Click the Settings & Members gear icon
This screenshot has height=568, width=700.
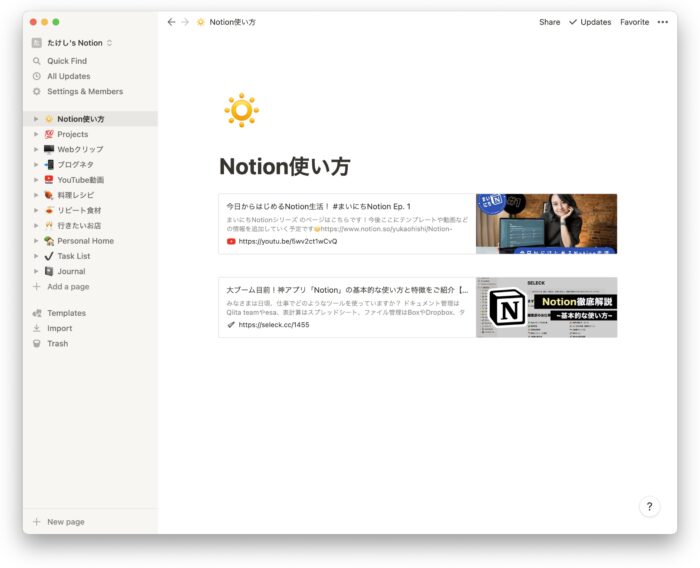click(37, 91)
